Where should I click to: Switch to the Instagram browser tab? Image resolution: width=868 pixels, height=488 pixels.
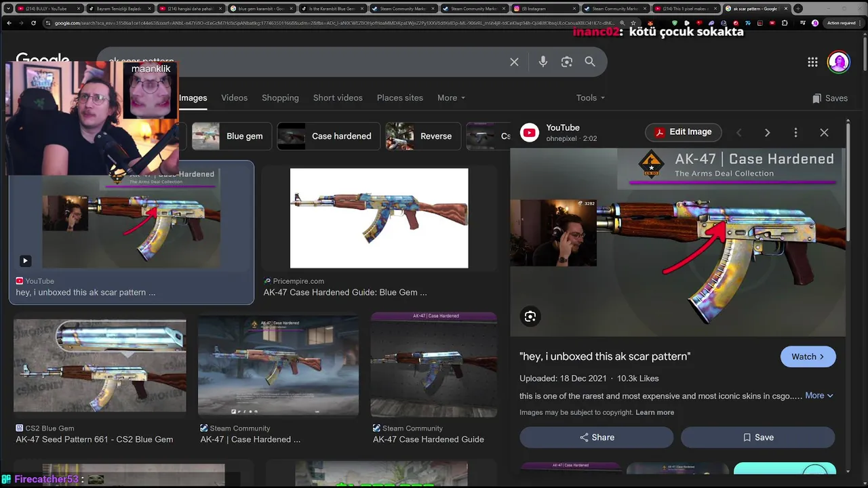tap(545, 9)
